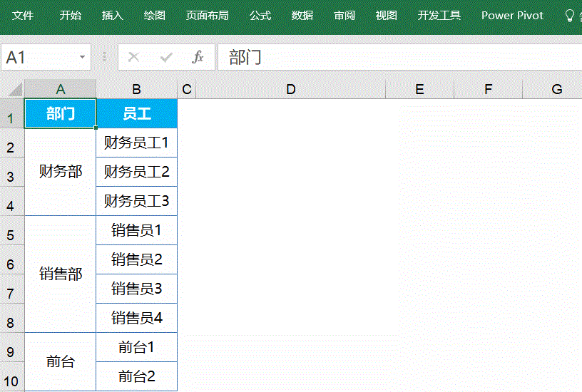This screenshot has width=582, height=392.
Task: Open the 文件 ribbon tab
Action: pos(23,16)
